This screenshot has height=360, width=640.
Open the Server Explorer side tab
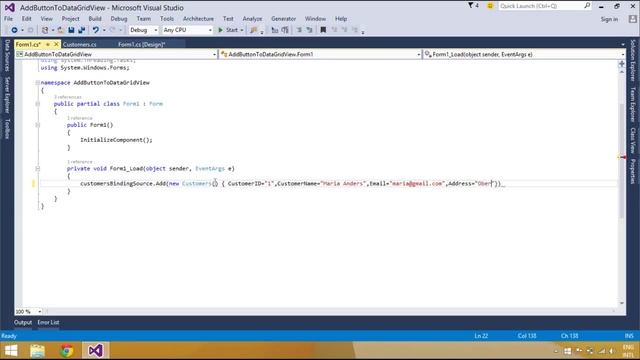(x=7, y=95)
